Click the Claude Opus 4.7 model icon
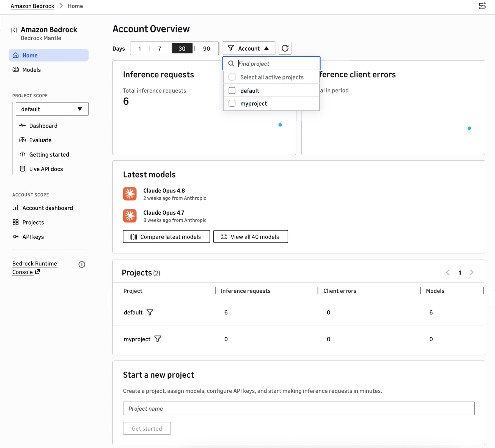 pyautogui.click(x=130, y=216)
